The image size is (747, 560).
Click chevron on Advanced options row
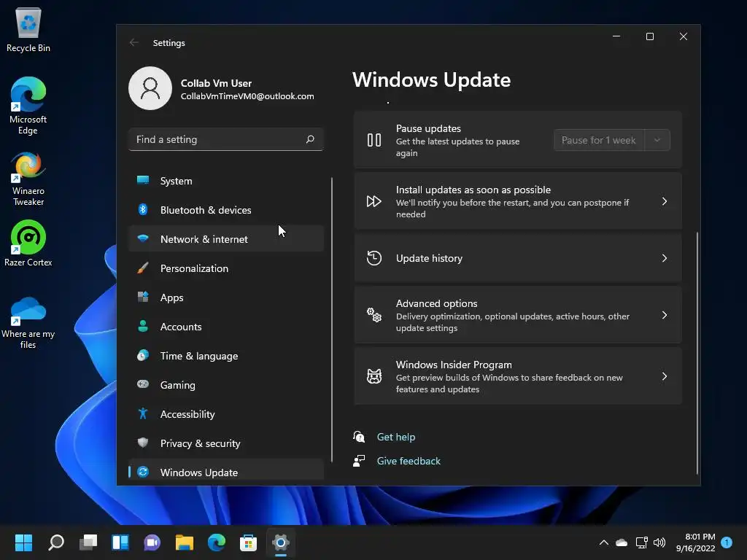coord(665,315)
